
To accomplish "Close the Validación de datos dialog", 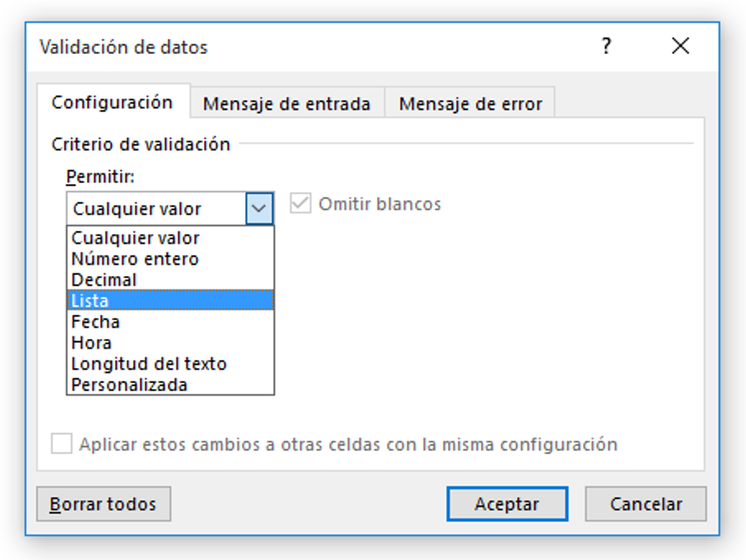I will 680,46.
